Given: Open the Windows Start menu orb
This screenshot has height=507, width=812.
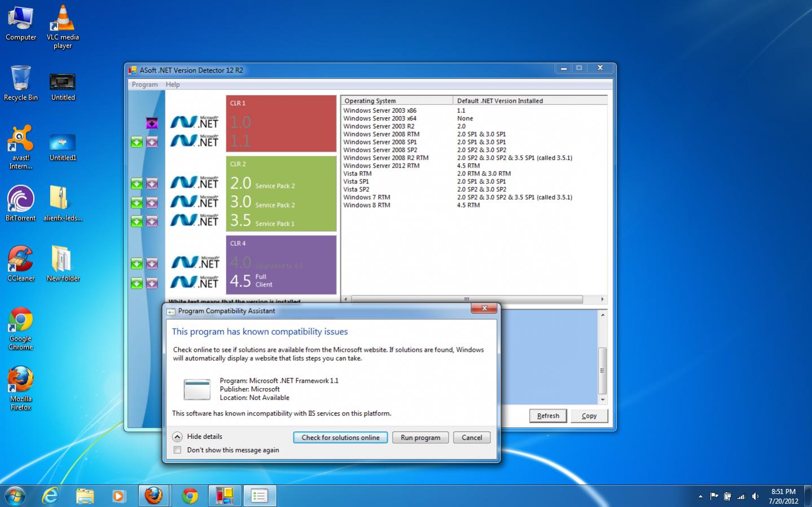Looking at the screenshot, I should [x=15, y=496].
